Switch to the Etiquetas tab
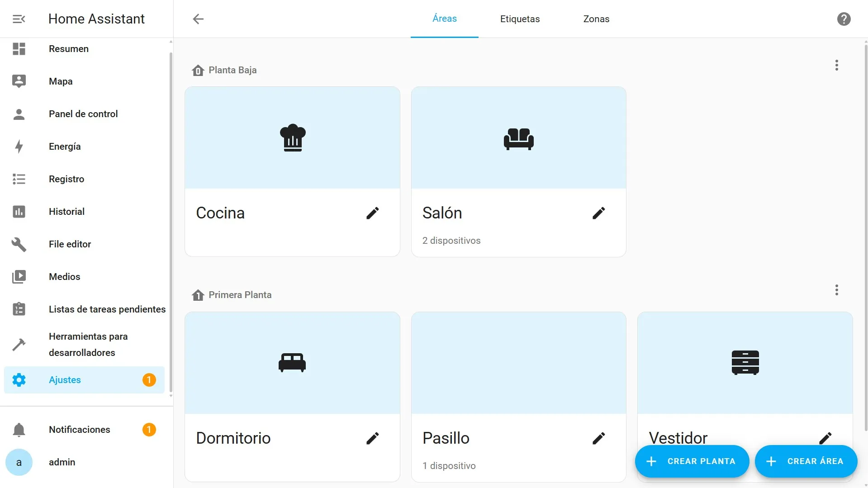868x488 pixels. click(520, 19)
